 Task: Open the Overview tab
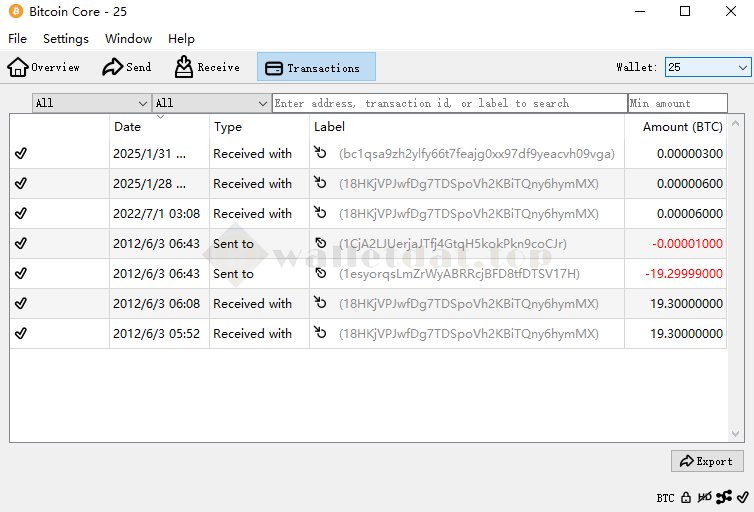click(44, 67)
